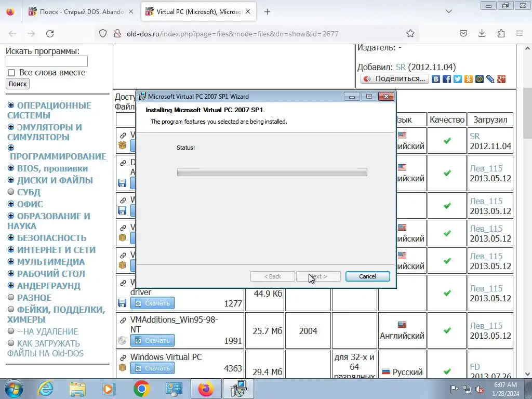Click the Поделиться share button
Viewport: 532px width, 399px height.
[395, 79]
